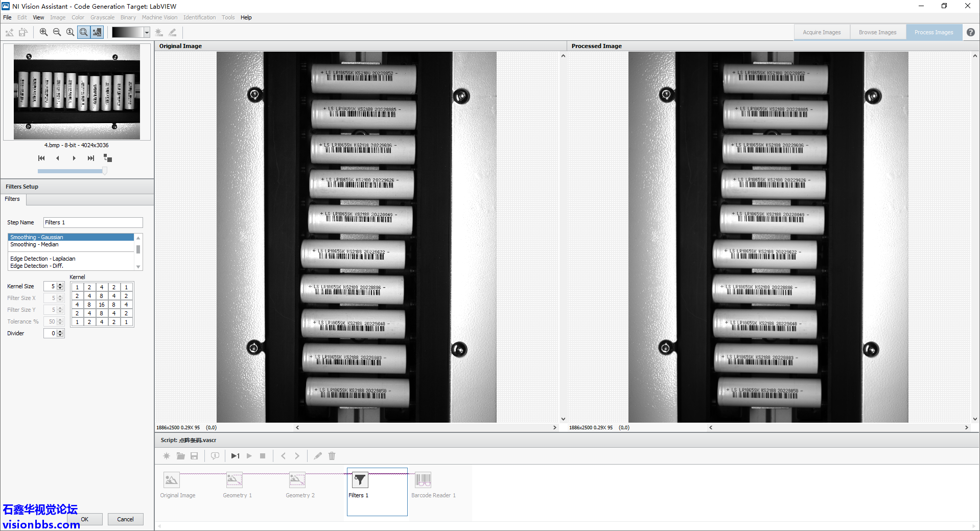The width and height of the screenshot is (980, 531).
Task: Click the Run Once script button
Action: tap(235, 456)
